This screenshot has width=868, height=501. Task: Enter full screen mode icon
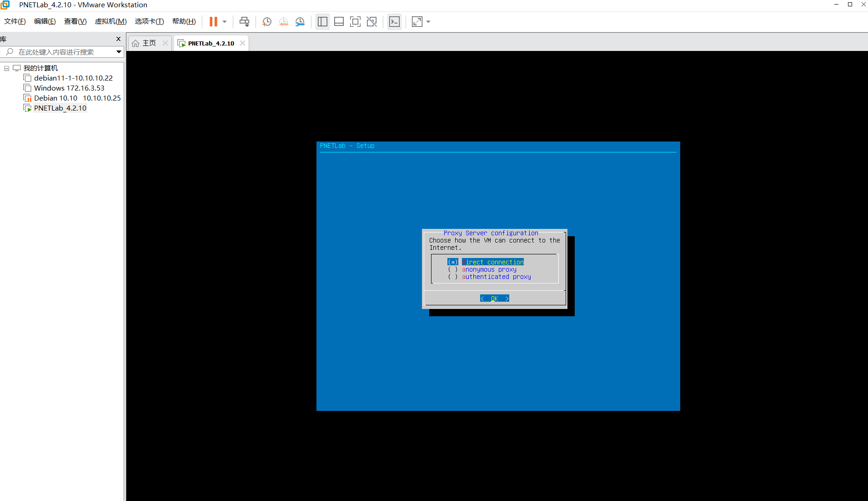pyautogui.click(x=355, y=21)
